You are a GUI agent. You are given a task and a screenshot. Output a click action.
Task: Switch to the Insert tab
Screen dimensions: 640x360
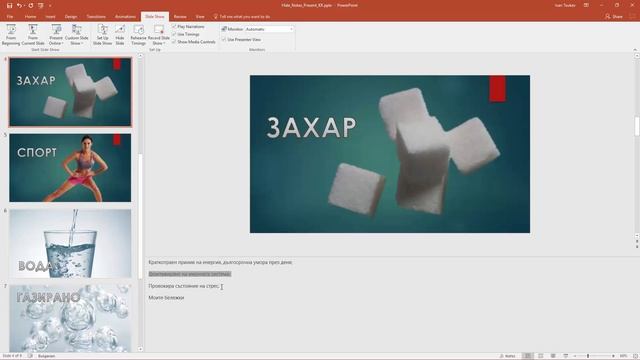click(50, 17)
